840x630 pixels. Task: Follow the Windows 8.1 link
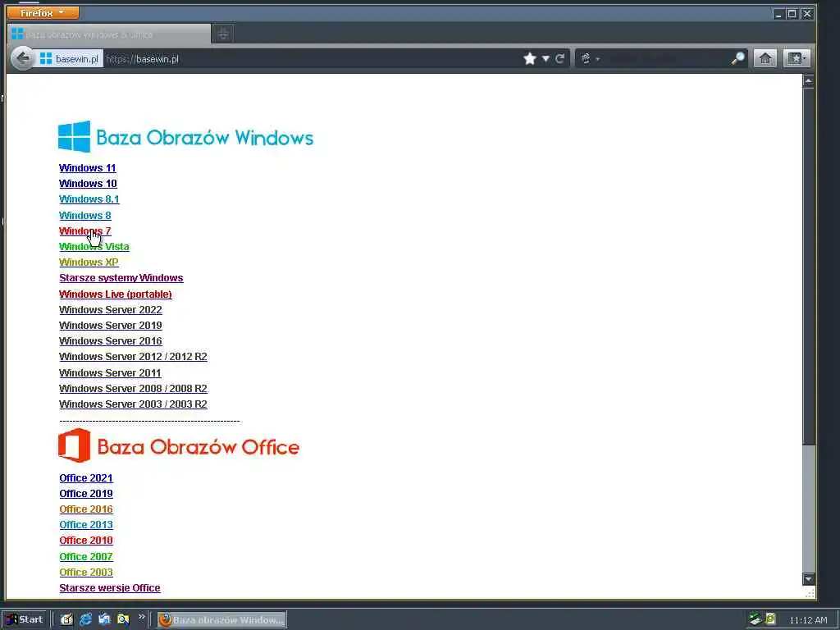(x=89, y=199)
